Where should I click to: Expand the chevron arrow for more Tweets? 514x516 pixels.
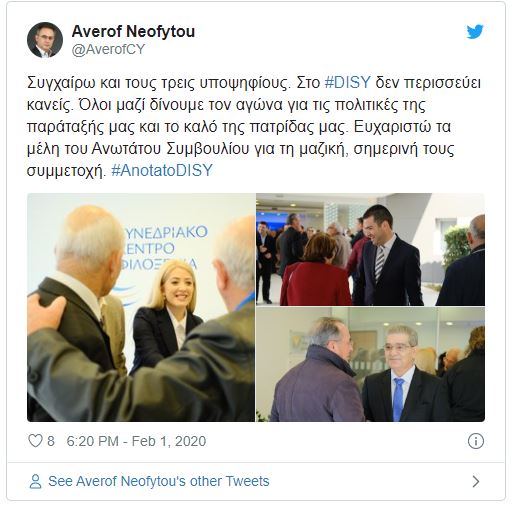tap(476, 481)
